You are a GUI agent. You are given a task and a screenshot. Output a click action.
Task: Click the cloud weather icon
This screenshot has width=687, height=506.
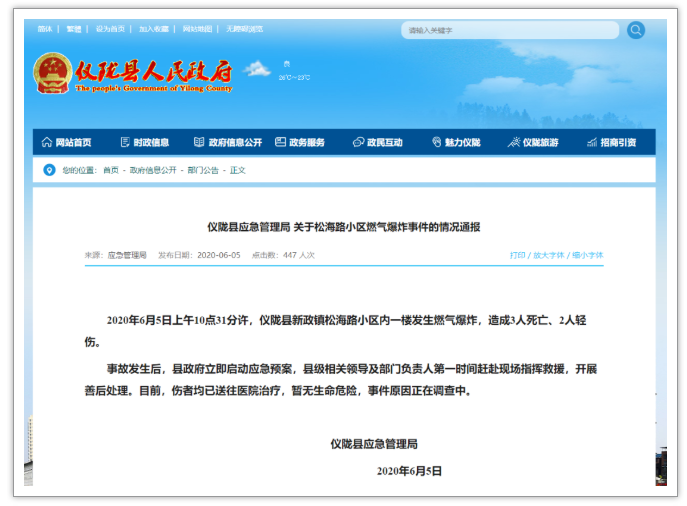[257, 69]
